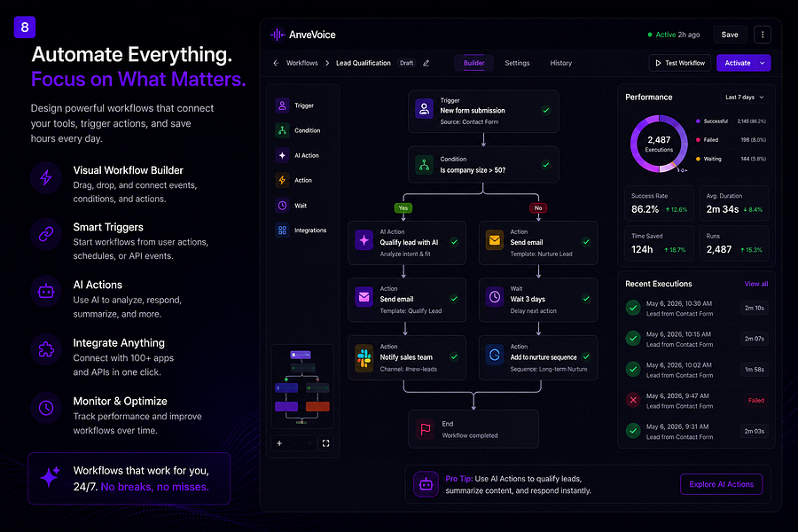
Task: Click the purple Successful legend dot
Action: point(698,121)
